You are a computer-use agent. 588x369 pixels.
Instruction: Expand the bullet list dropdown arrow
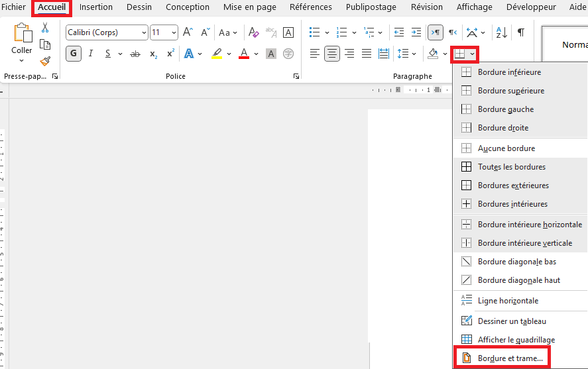coord(327,33)
